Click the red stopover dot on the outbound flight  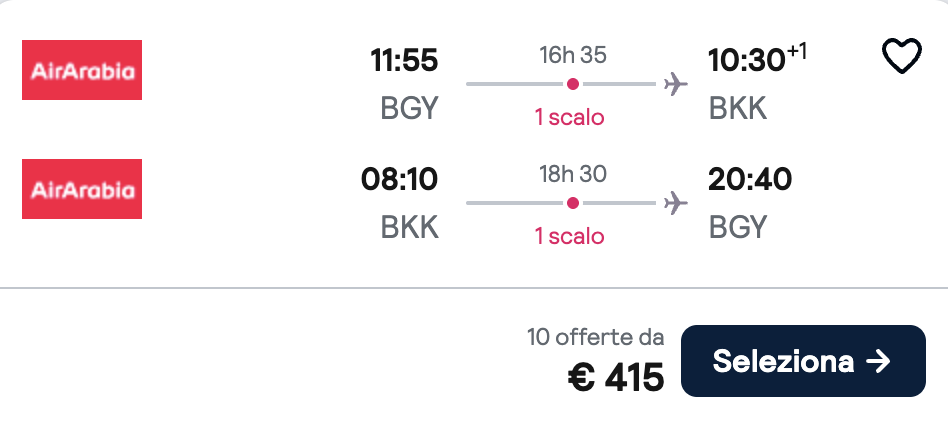[x=572, y=84]
